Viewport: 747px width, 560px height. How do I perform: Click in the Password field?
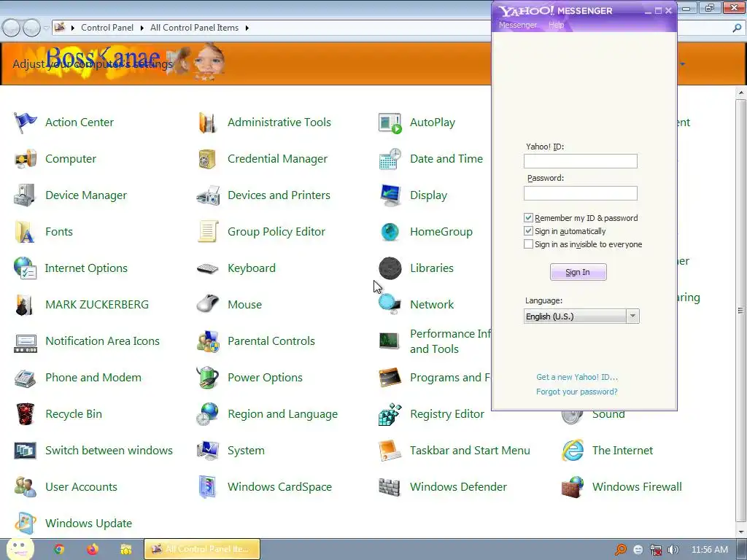tap(580, 193)
